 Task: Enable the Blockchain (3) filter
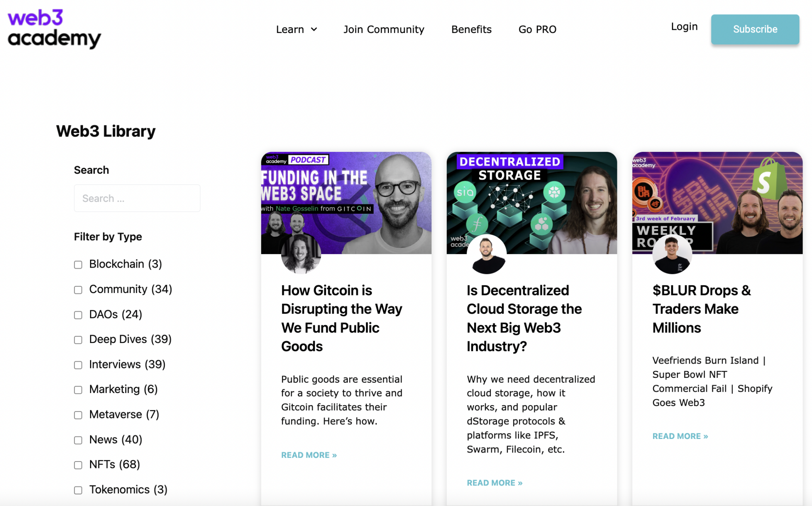78,264
